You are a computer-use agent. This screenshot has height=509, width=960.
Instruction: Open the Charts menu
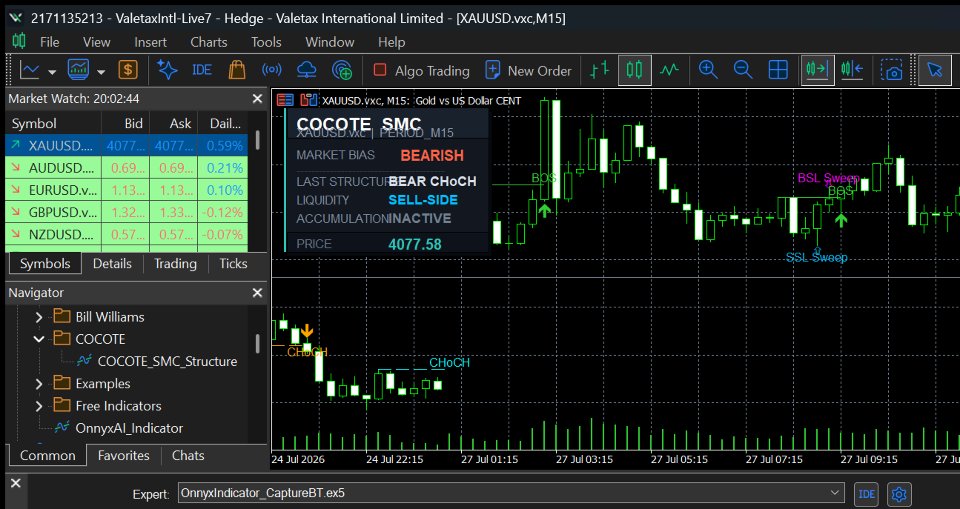coord(209,42)
